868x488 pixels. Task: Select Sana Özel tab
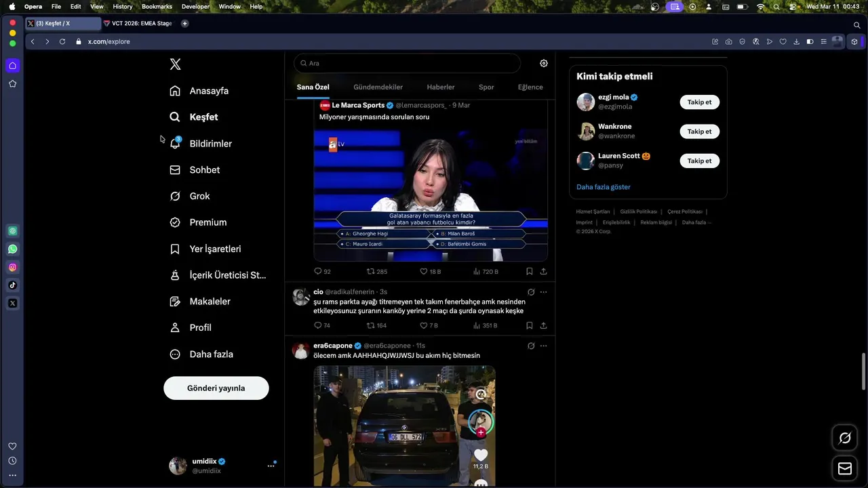click(313, 87)
